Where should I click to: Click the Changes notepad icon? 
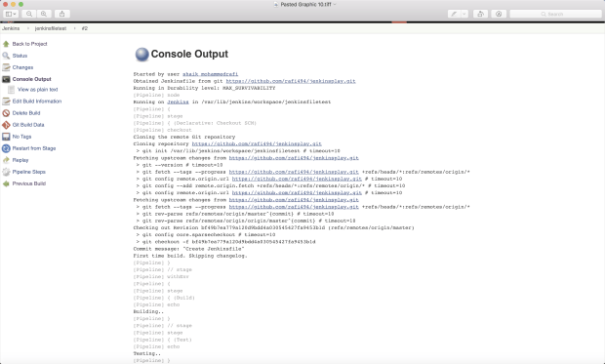[6, 67]
